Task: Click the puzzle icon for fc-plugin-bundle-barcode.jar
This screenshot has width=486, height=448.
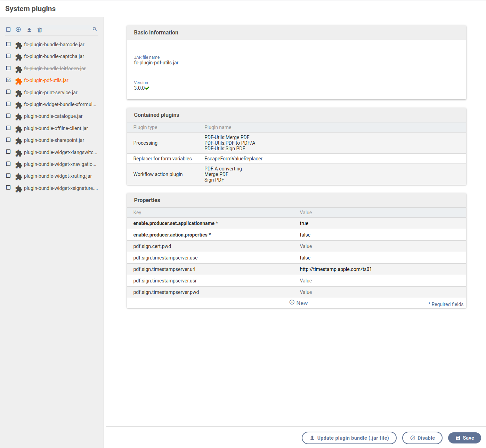Action: point(19,45)
